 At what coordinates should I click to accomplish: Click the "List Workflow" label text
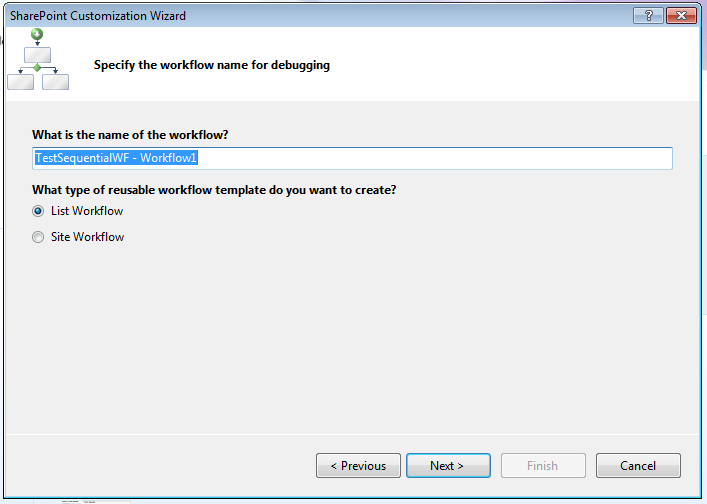pos(87,211)
